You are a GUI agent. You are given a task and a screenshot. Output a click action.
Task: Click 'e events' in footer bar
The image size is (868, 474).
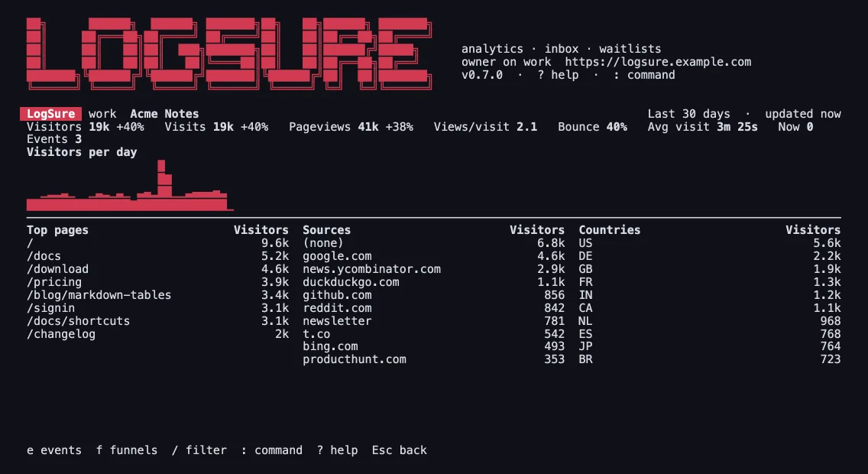click(54, 450)
